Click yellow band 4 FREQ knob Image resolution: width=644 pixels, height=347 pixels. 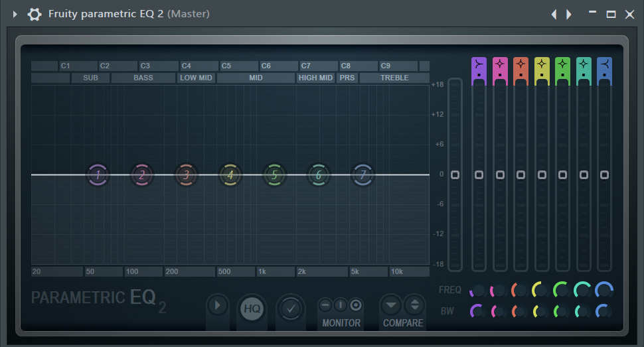(x=541, y=291)
